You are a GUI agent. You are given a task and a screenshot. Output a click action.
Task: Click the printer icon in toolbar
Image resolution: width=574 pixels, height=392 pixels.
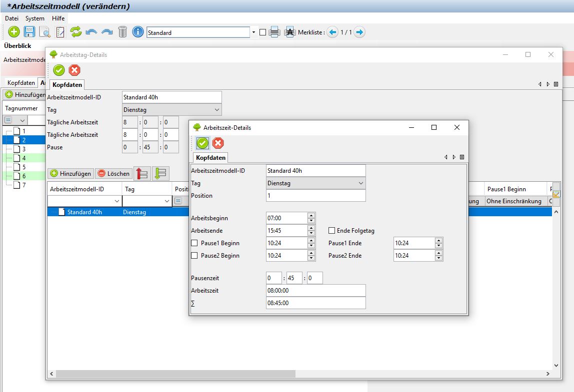point(274,32)
